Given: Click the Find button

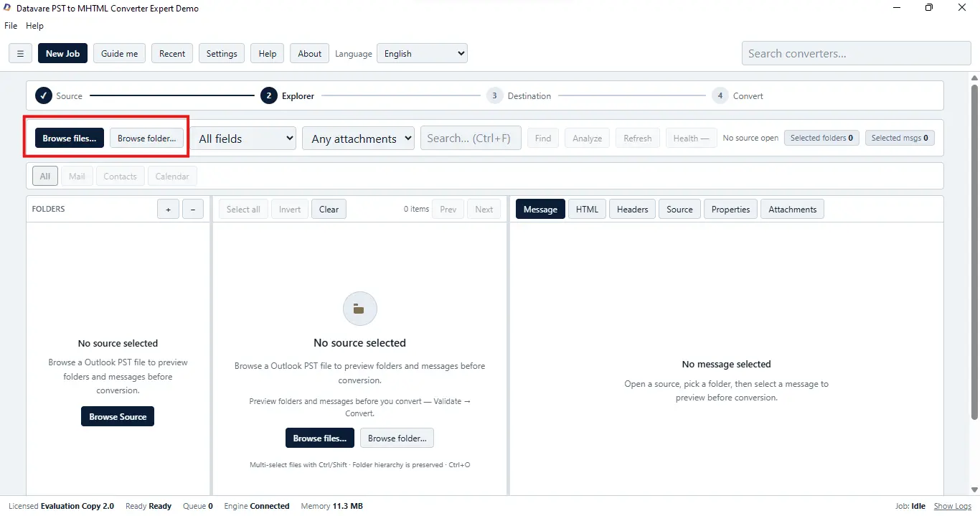Looking at the screenshot, I should pos(543,138).
